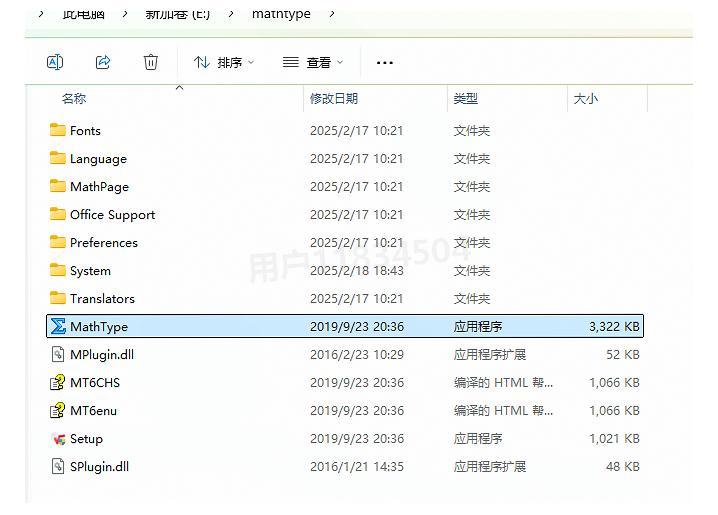Viewport: 718px width, 515px height.
Task: Select the file name MPlugin.dll
Action: coord(102,355)
